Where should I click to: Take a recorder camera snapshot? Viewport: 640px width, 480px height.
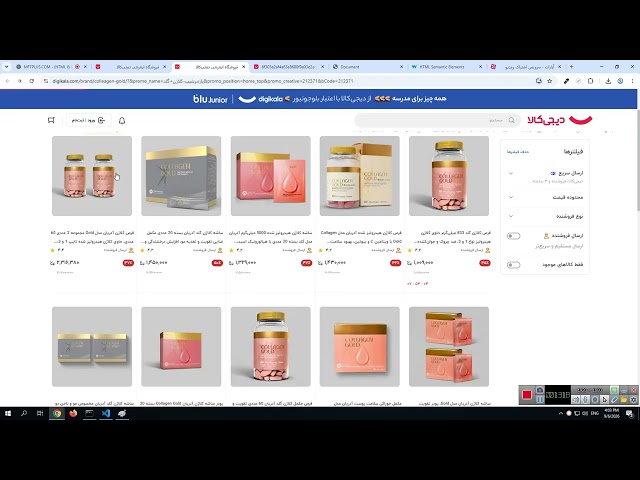click(x=540, y=390)
